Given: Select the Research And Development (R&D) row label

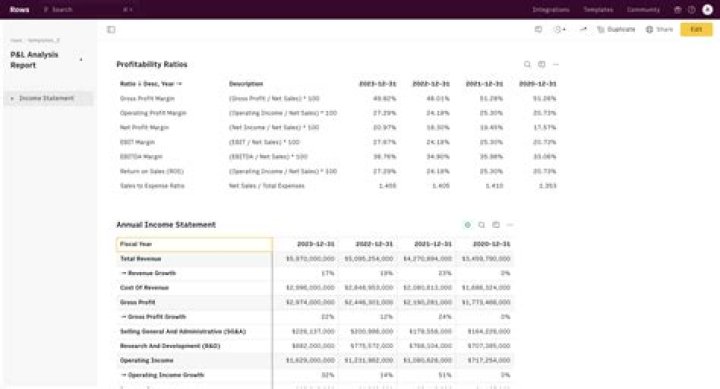Looking at the screenshot, I should (170, 346).
